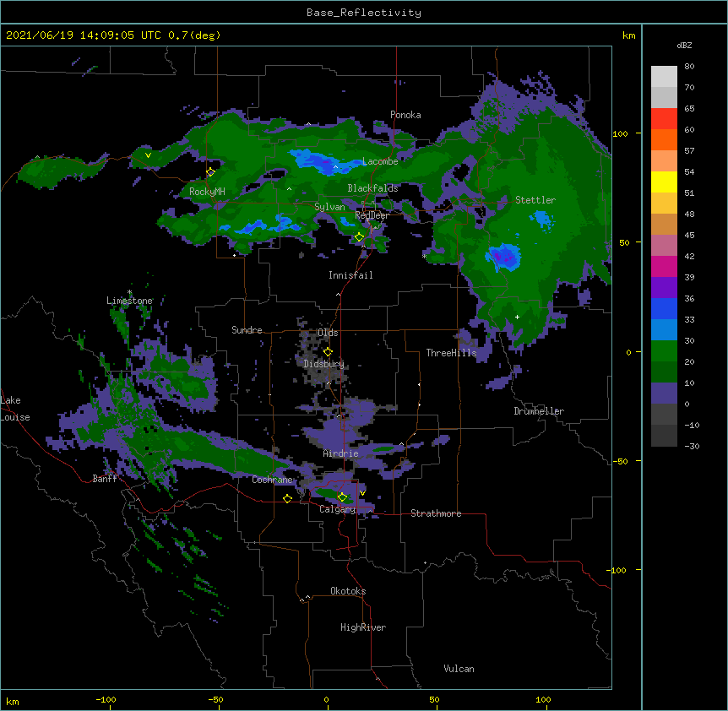The image size is (728, 711).
Task: Click the Sylvan label
Action: (x=329, y=207)
